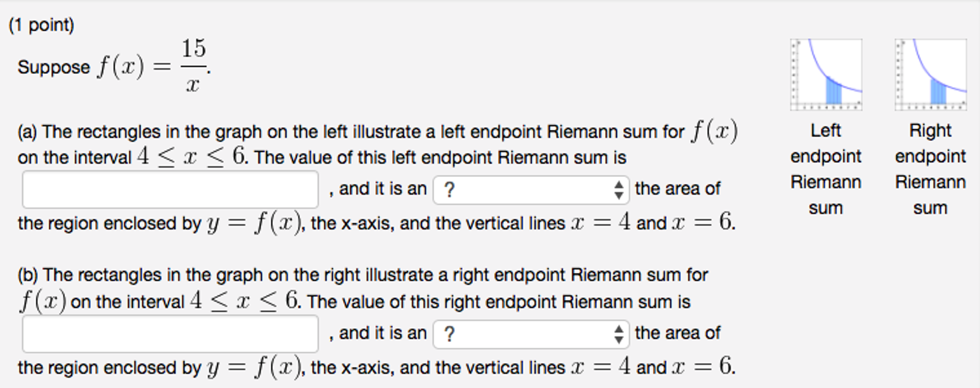Select the question mark in part (a) selector
This screenshot has height=388, width=980.
(449, 189)
